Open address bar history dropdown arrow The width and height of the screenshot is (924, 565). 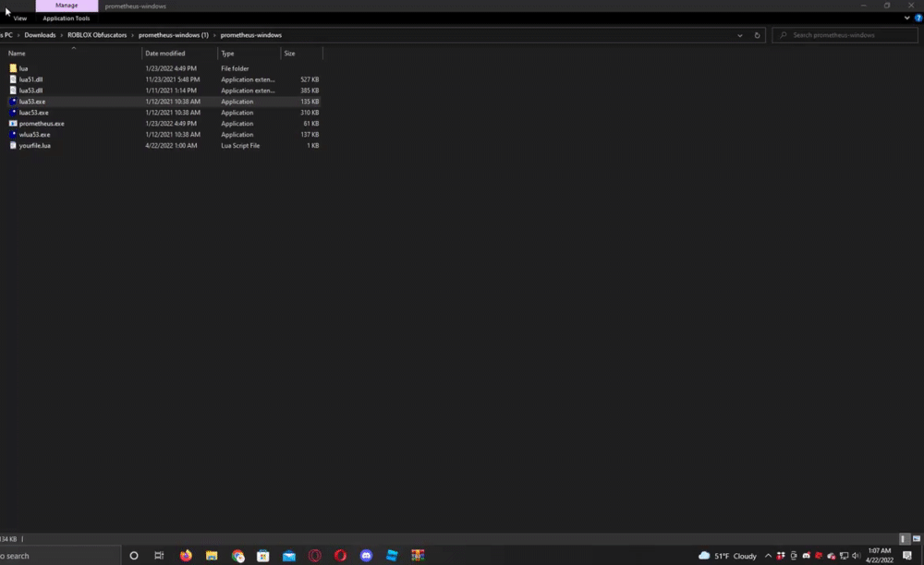point(740,35)
